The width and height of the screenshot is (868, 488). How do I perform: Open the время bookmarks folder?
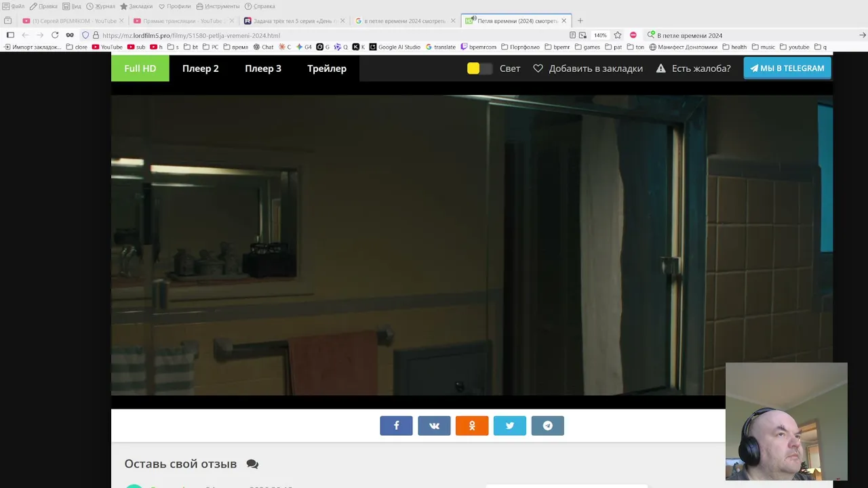236,47
